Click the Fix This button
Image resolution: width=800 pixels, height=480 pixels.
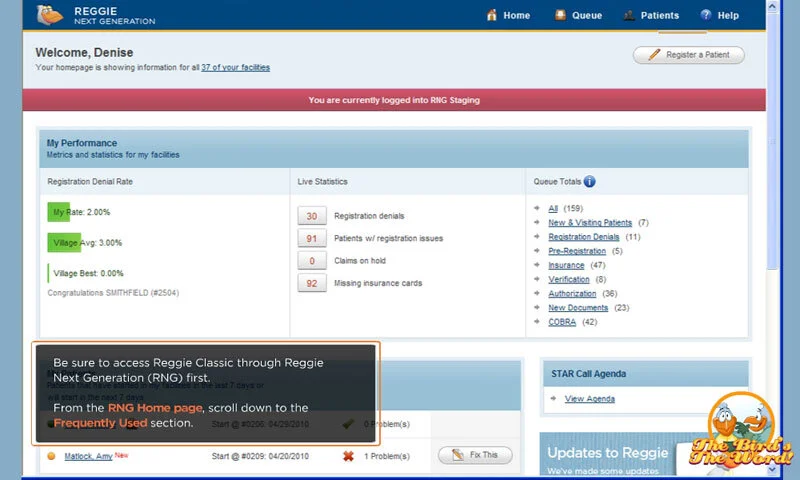[x=476, y=454]
